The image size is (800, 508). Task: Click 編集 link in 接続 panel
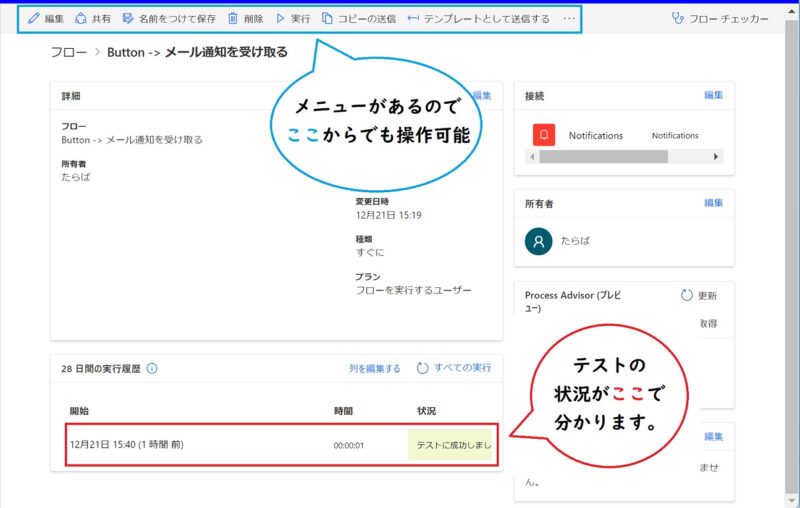click(713, 95)
